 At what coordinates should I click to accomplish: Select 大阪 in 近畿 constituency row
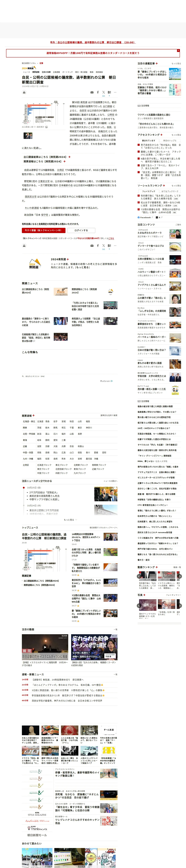(55, 446)
